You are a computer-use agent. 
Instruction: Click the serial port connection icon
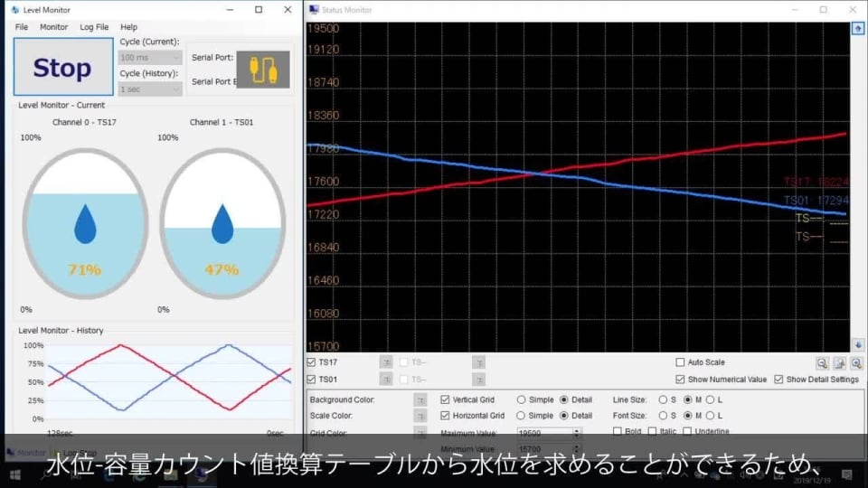pyautogui.click(x=263, y=70)
